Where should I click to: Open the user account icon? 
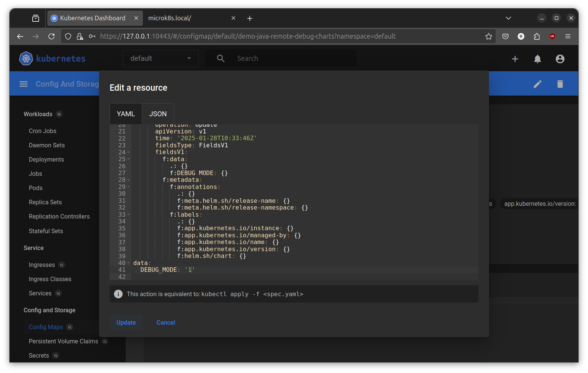pyautogui.click(x=560, y=59)
